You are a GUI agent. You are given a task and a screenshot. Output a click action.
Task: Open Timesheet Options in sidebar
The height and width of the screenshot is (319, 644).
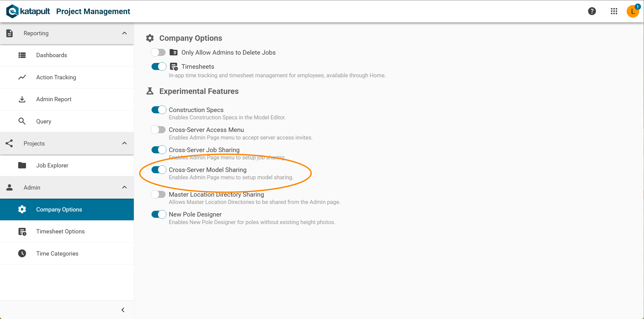tap(60, 231)
